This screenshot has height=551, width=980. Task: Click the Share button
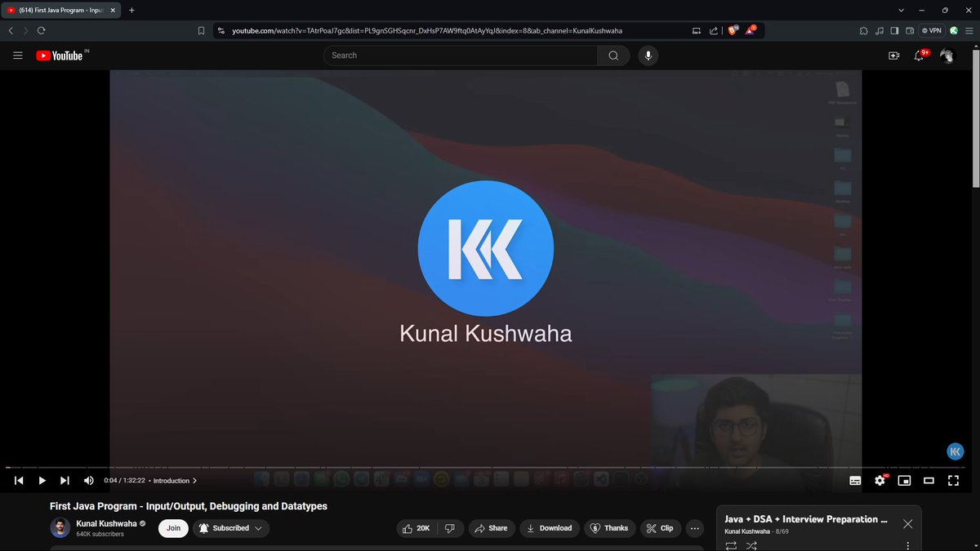tap(491, 528)
